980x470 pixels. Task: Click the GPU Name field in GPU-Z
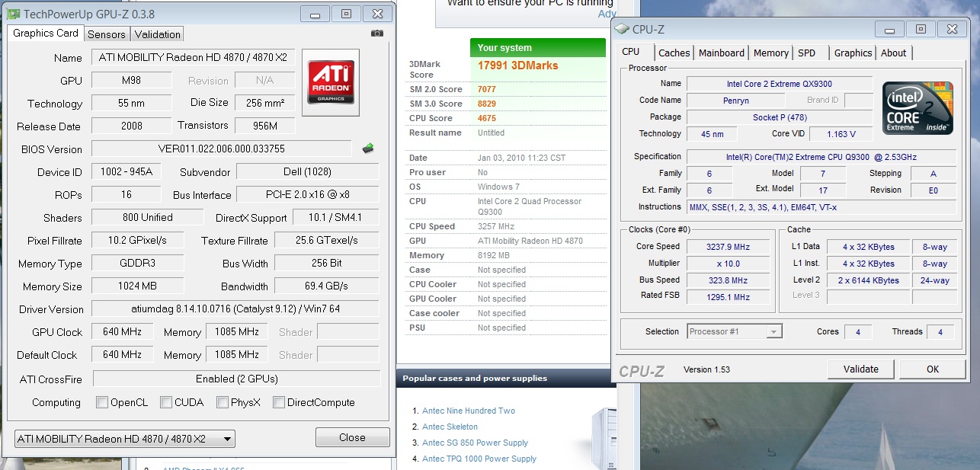pyautogui.click(x=193, y=58)
